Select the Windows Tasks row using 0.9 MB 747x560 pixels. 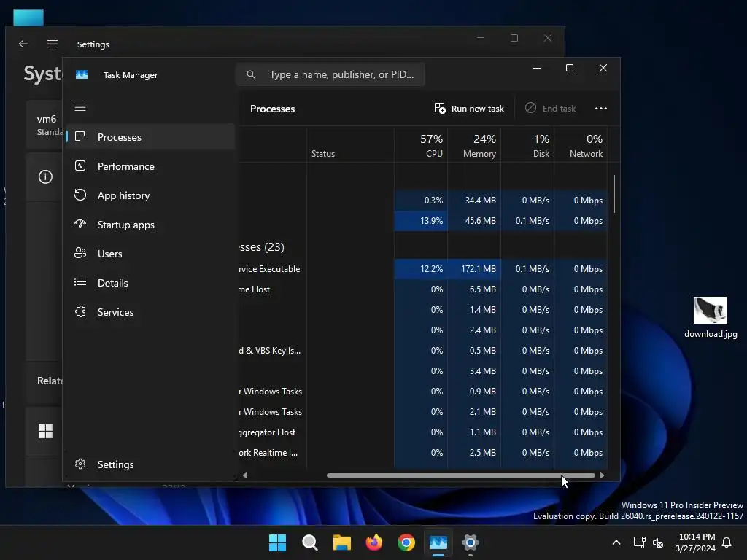pos(423,392)
